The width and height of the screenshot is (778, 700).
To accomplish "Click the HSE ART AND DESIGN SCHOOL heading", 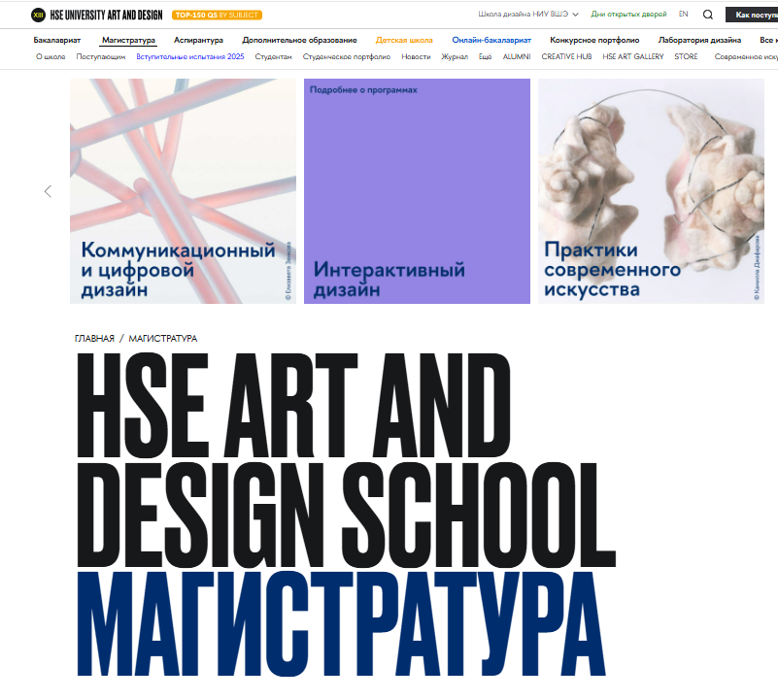I will click(346, 460).
